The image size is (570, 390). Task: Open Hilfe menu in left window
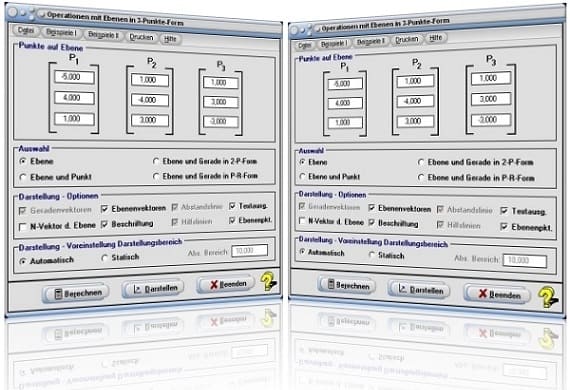point(170,39)
